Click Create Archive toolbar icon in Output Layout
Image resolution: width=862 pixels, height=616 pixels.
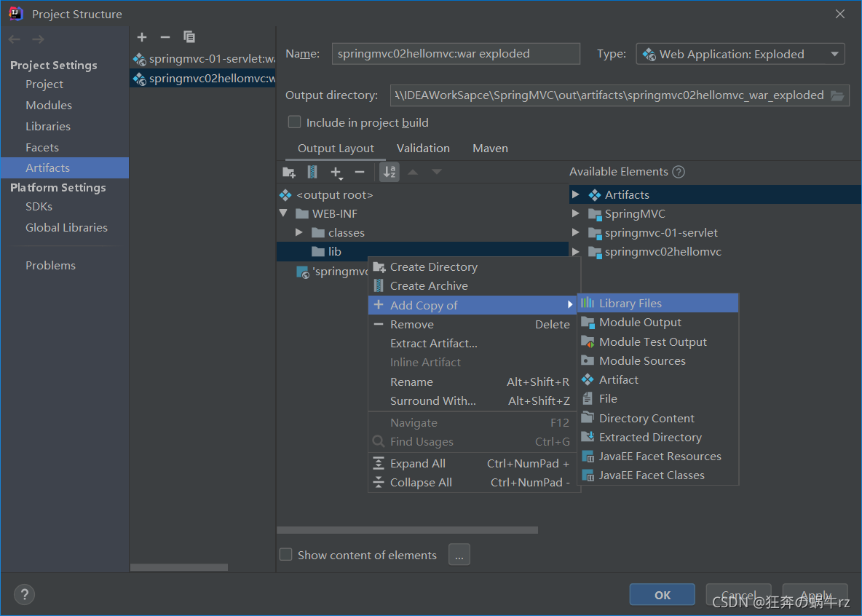pos(312,172)
